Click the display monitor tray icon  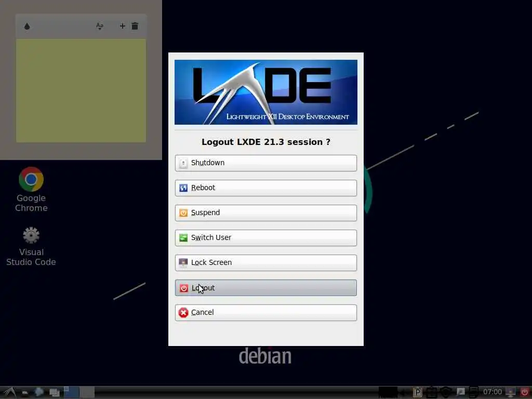tap(510, 392)
